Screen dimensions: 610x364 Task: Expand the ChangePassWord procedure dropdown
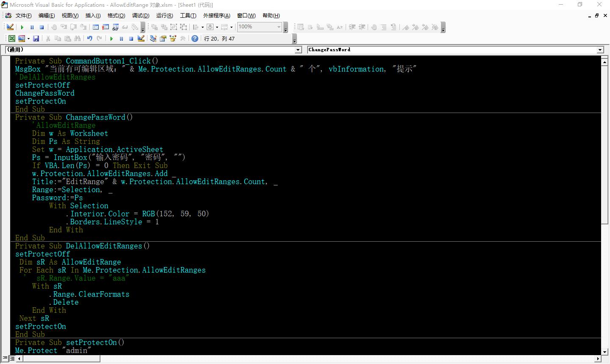[x=600, y=50]
